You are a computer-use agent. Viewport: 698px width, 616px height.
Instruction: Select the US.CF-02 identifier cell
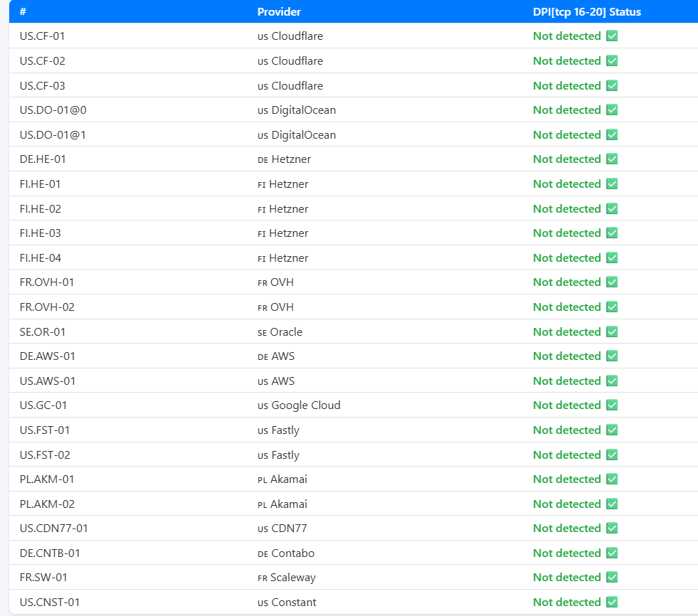(x=42, y=61)
